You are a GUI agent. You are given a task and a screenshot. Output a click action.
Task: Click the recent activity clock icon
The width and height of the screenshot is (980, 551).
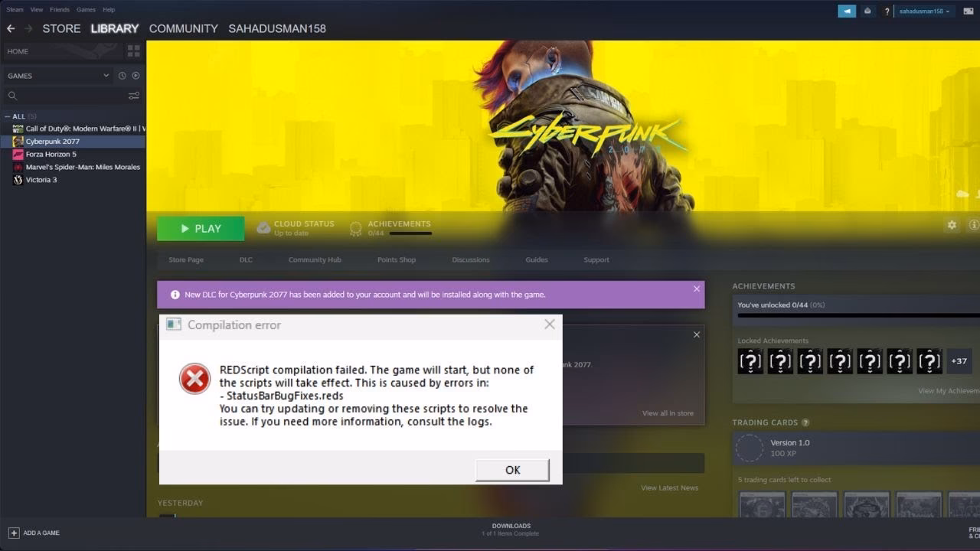[122, 76]
